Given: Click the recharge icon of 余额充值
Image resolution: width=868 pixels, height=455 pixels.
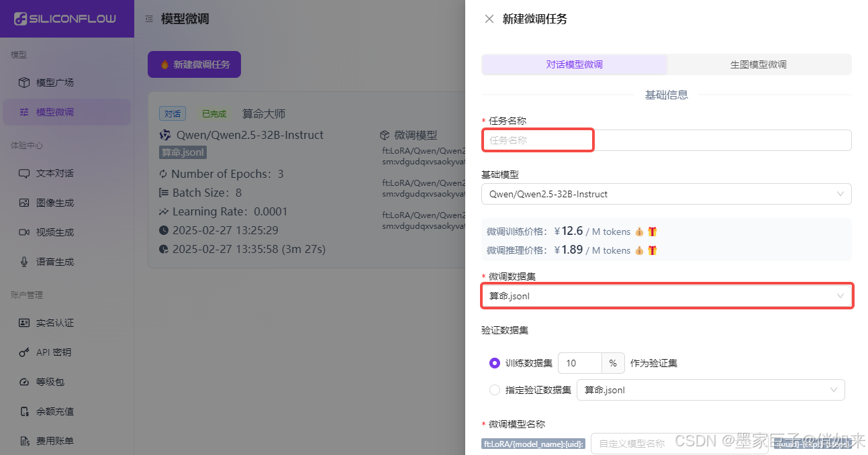Looking at the screenshot, I should 24,411.
